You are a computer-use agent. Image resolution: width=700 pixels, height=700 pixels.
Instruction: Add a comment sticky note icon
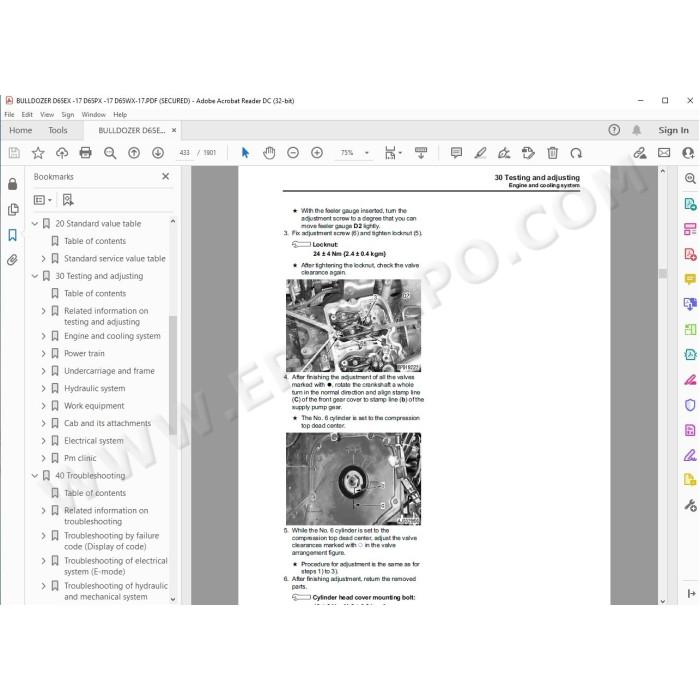(456, 153)
